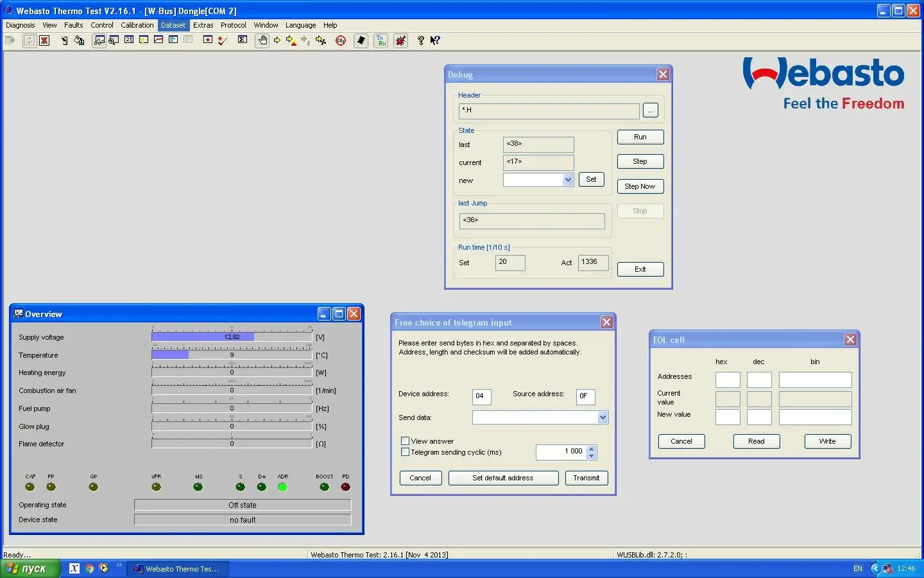Click the sigma summary toolbar icon
Viewport: 924px width, 578px height.
(x=242, y=40)
